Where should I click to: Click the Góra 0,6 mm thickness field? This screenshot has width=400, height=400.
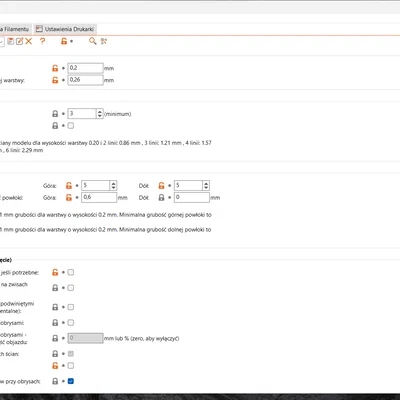99,198
